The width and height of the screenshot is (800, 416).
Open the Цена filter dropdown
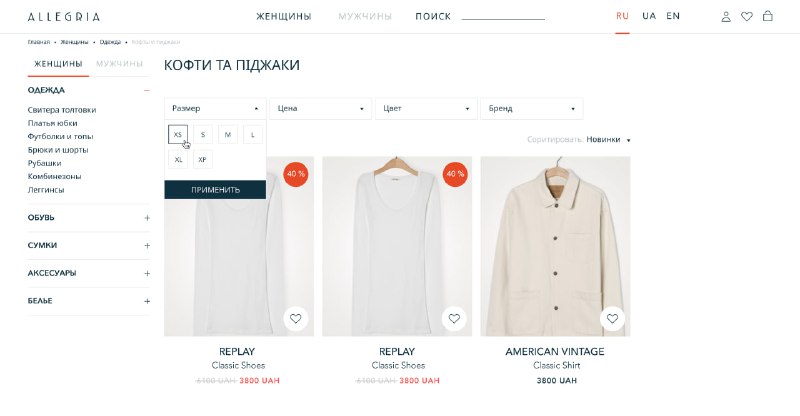[x=320, y=108]
